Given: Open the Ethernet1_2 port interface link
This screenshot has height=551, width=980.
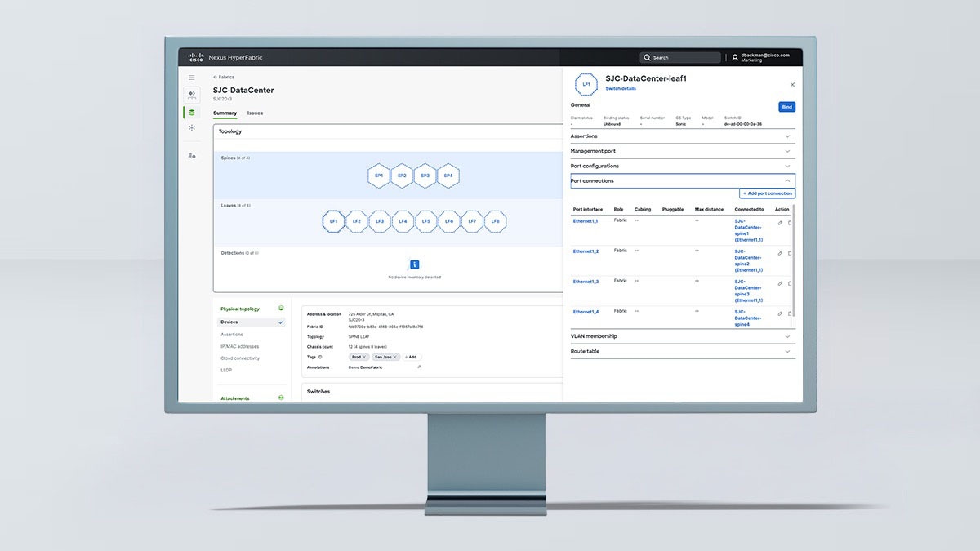Looking at the screenshot, I should click(586, 251).
